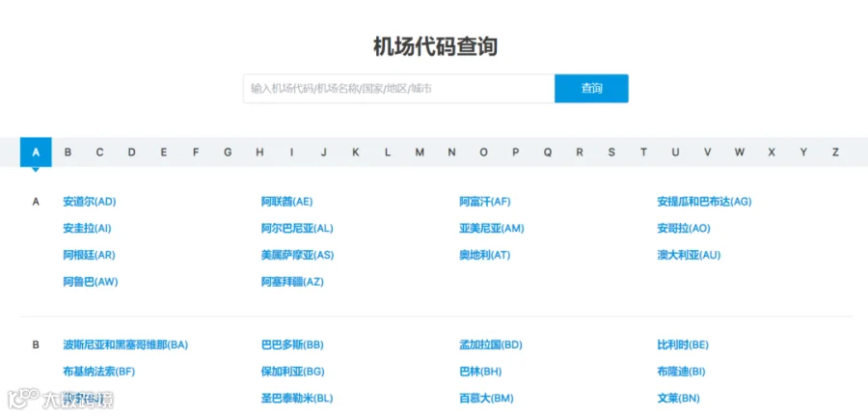Viewport: 868px width, 416px height.
Task: Open the 阿富汗(AF) link
Action: [x=485, y=202]
